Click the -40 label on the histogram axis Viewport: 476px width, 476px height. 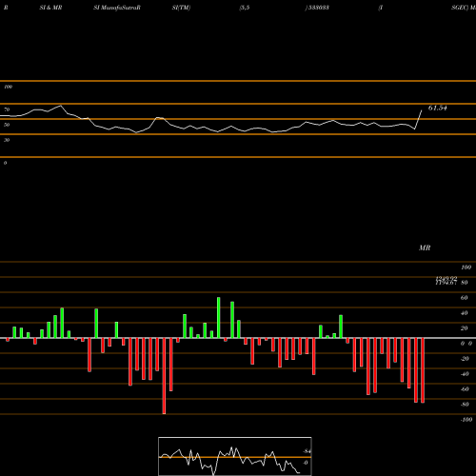(x=465, y=374)
